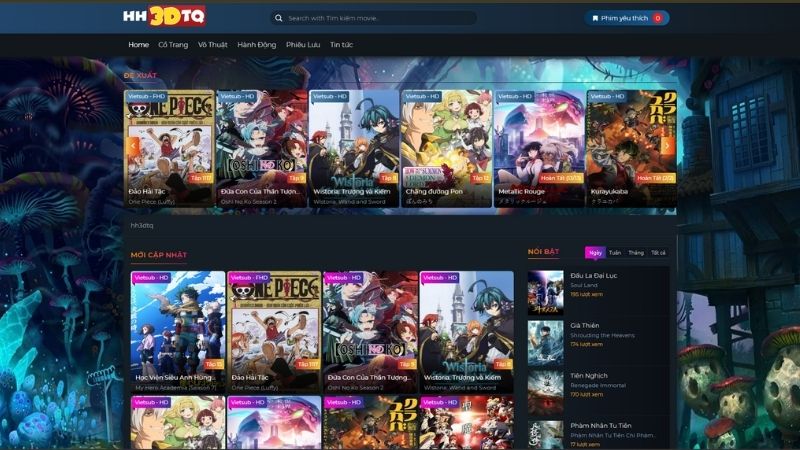
Task: Click the bookmark icon in Phim yêu thích
Action: click(594, 18)
